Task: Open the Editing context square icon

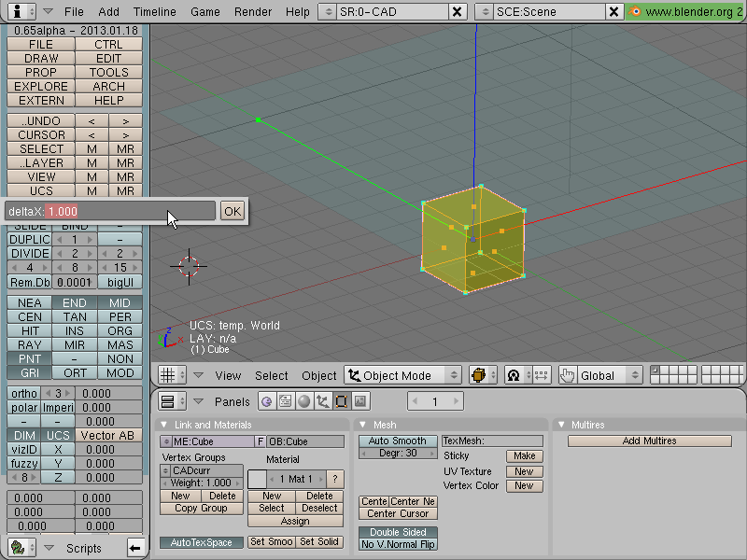Action: [x=341, y=401]
